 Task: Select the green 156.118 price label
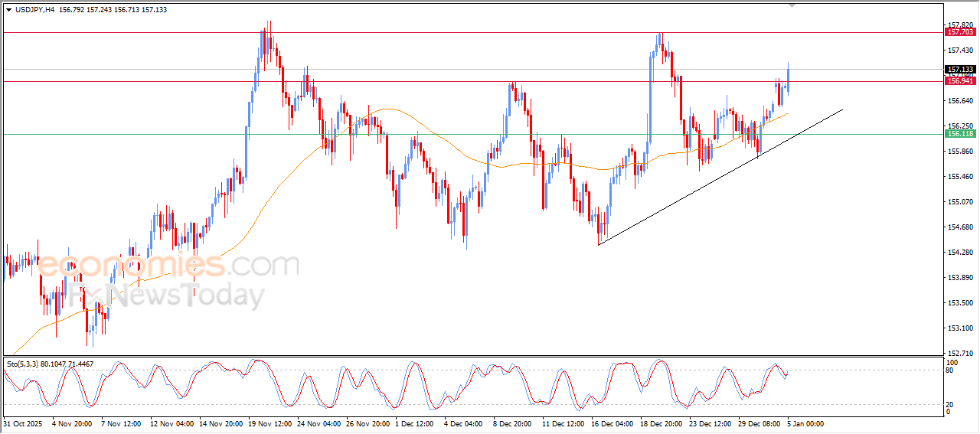click(x=960, y=134)
